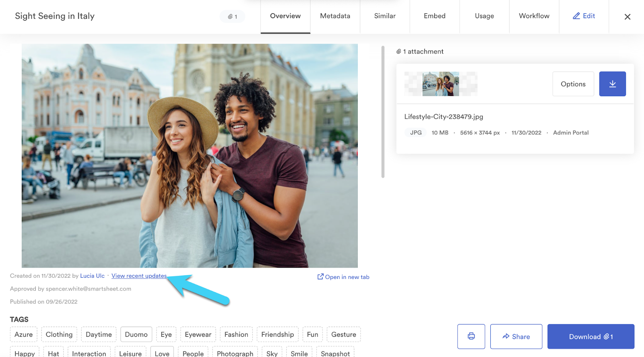This screenshot has height=357, width=644.
Task: Select the Fashion tag
Action: 236,334
